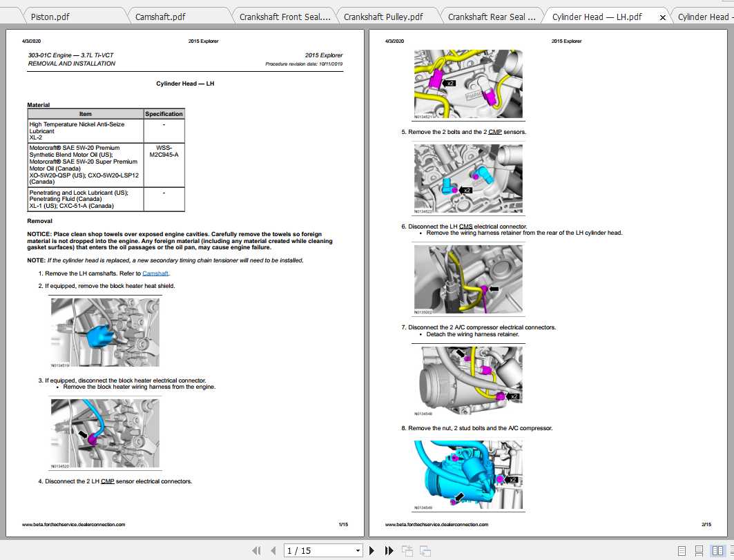Go to the previous page
734x560 pixels.
[x=273, y=550]
